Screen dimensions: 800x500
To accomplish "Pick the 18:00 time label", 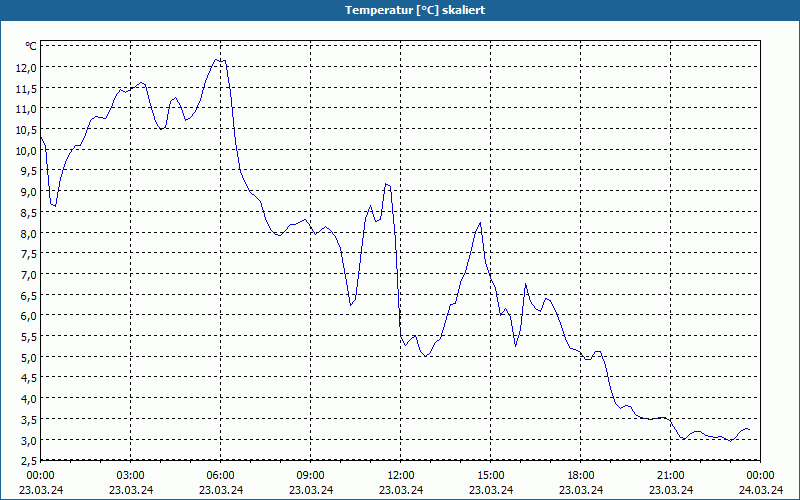I will click(581, 476).
